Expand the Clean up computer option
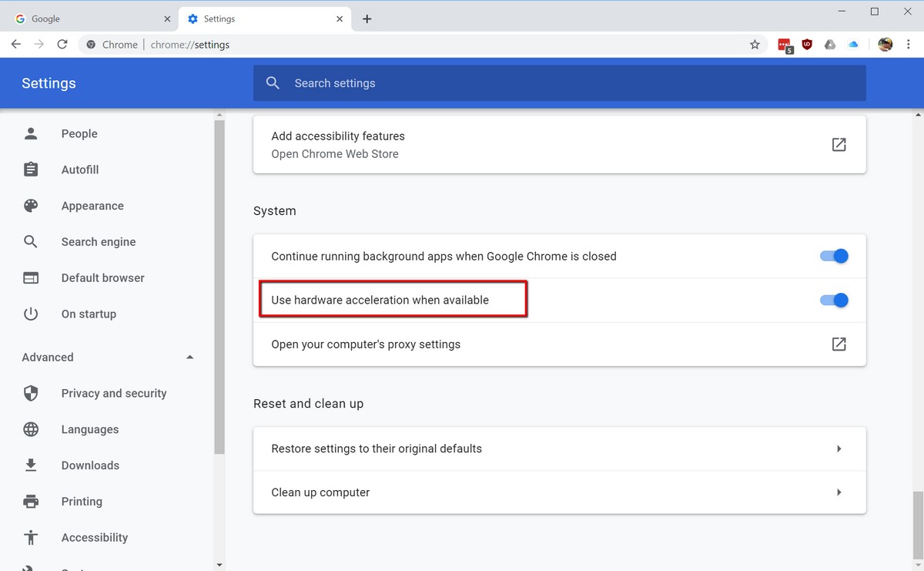 [839, 492]
